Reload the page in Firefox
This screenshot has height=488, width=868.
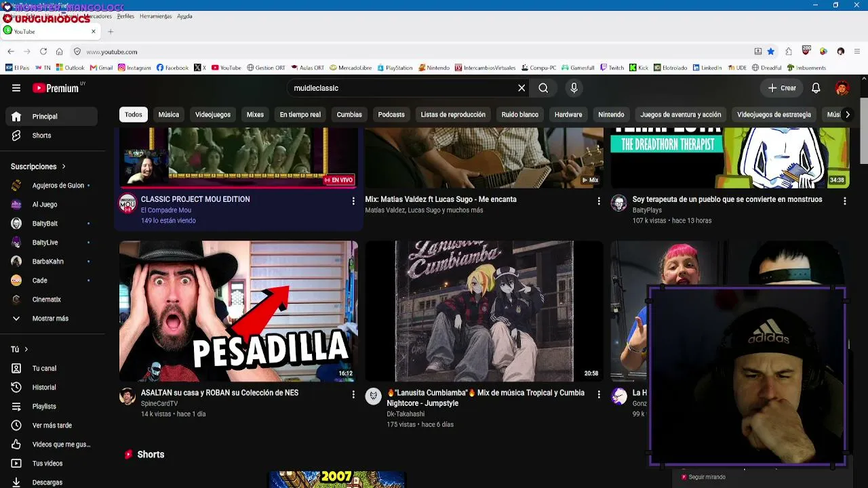[x=43, y=52]
